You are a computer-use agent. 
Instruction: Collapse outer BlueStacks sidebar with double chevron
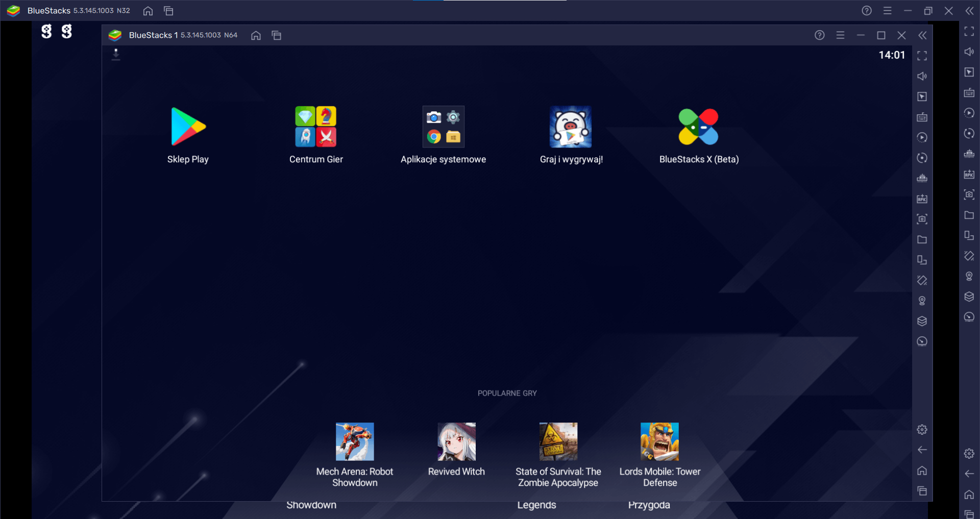tap(969, 11)
